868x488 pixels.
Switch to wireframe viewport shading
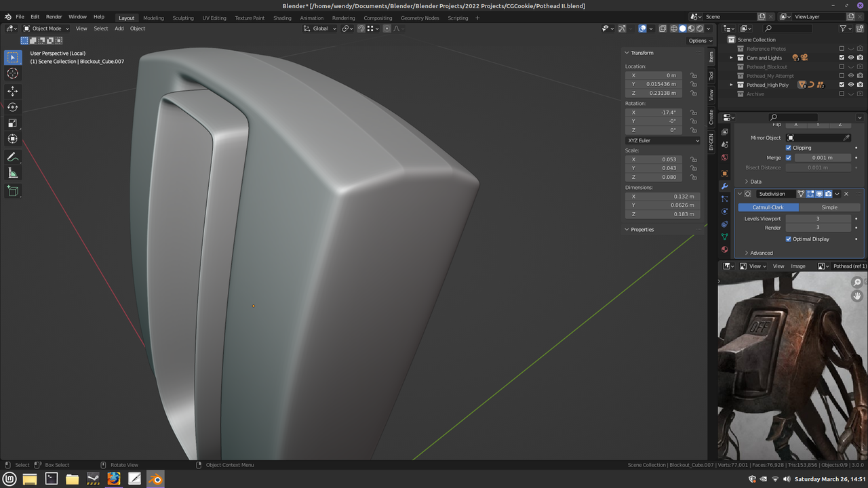[674, 28]
